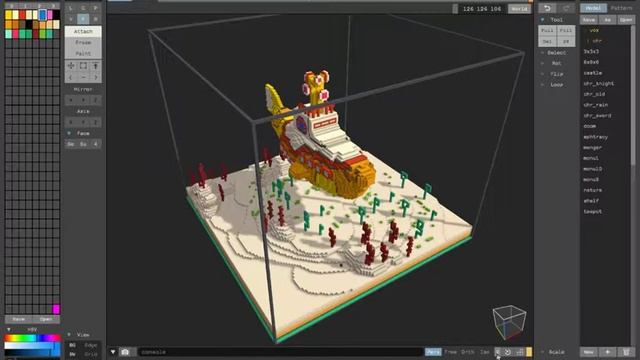
Task: Take a screenshot with the camera icon
Action: 125,352
